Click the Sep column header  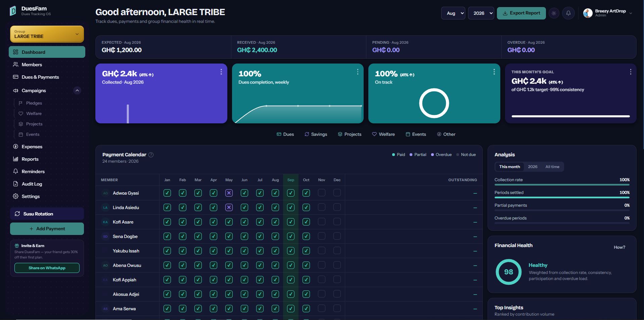pos(291,180)
